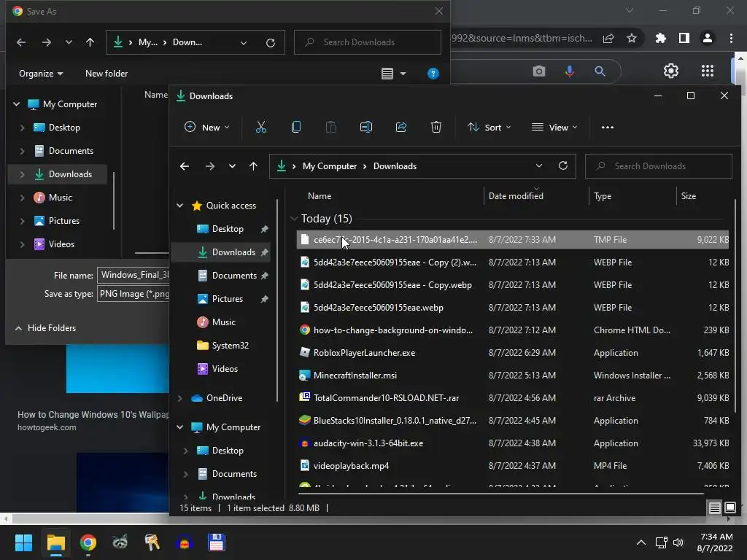Go up a level in Save As dialog
The width and height of the screenshot is (747, 560).
click(x=90, y=42)
